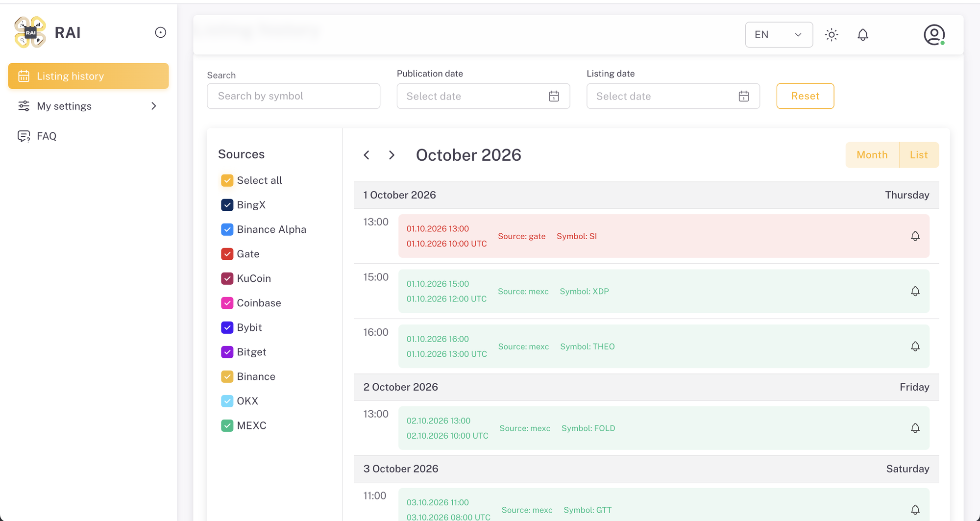Uncheck the Binance source checkbox
This screenshot has height=521, width=980.
click(x=227, y=376)
